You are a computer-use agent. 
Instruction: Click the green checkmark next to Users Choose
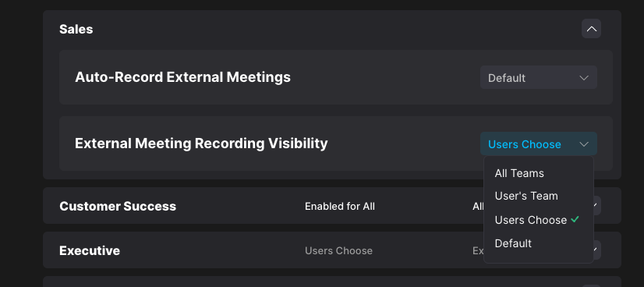click(575, 220)
